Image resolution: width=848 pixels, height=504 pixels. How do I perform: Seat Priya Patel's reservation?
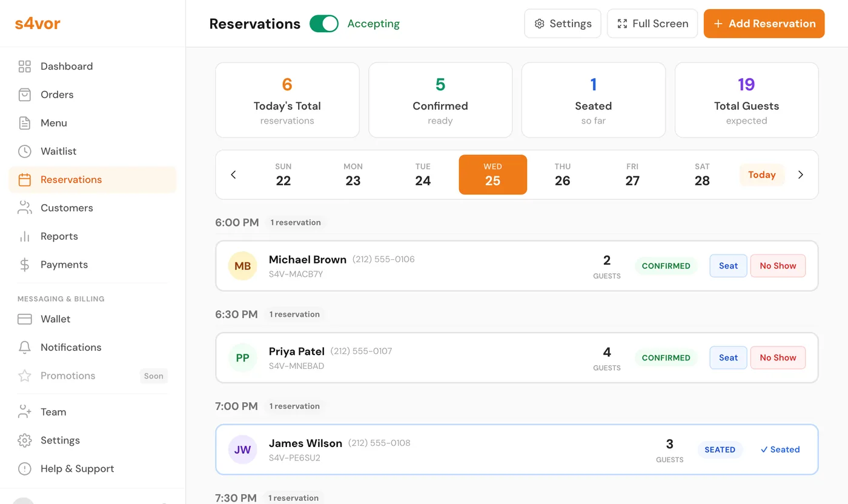(x=728, y=357)
